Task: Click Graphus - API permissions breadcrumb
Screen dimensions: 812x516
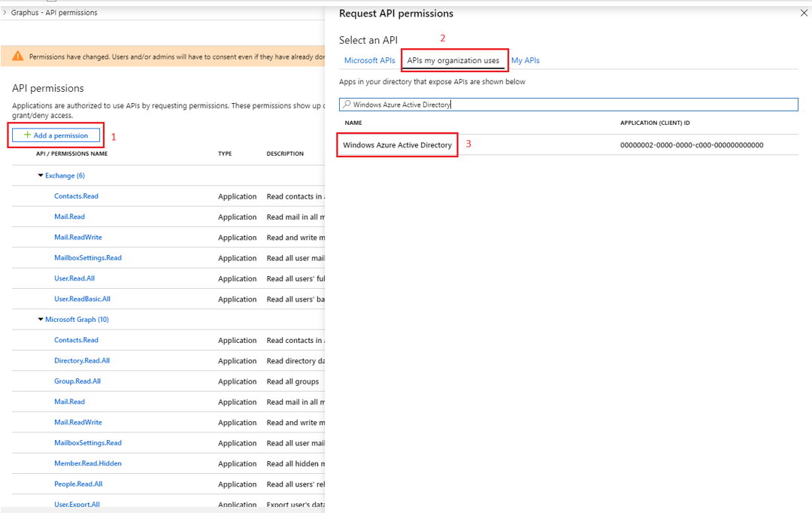Action: [x=54, y=13]
